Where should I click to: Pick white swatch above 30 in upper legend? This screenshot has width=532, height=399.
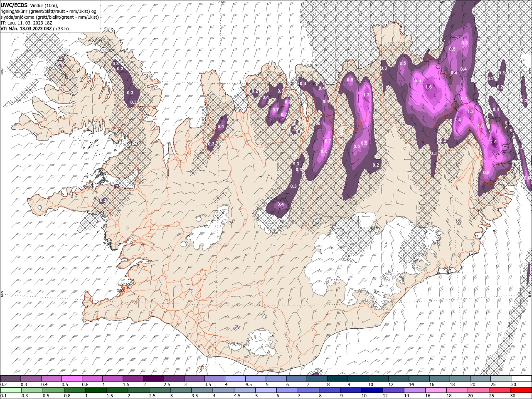point(521,379)
